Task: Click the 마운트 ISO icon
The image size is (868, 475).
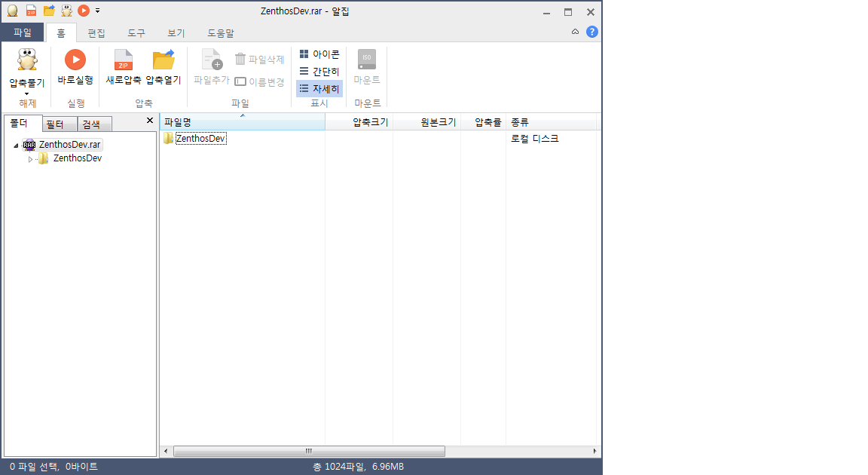Action: point(366,60)
